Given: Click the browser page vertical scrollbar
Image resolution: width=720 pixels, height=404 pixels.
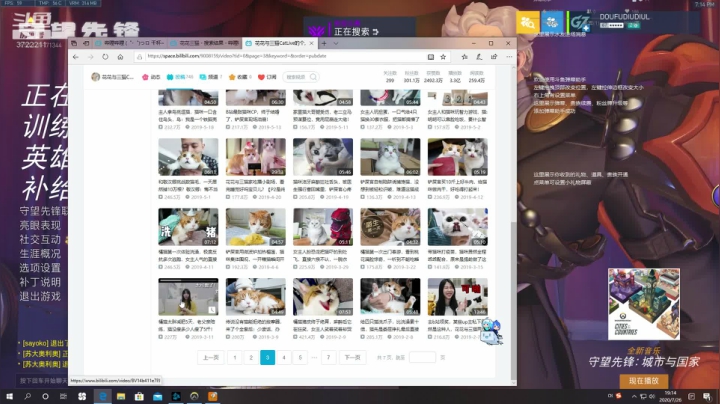Looking at the screenshot, I should [x=513, y=301].
